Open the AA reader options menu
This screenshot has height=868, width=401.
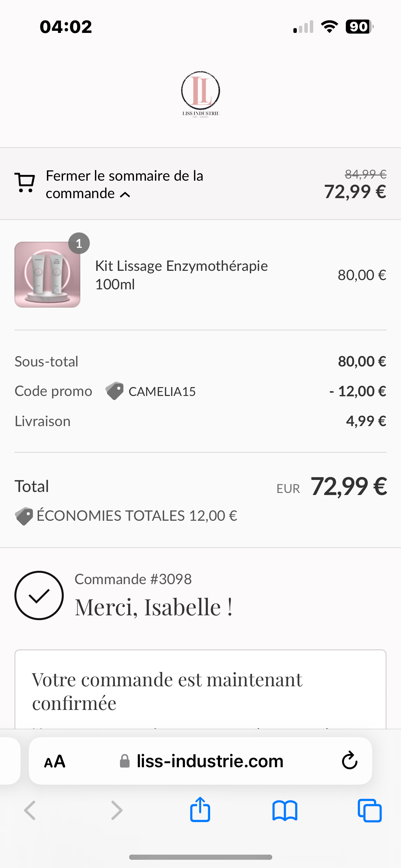55,761
